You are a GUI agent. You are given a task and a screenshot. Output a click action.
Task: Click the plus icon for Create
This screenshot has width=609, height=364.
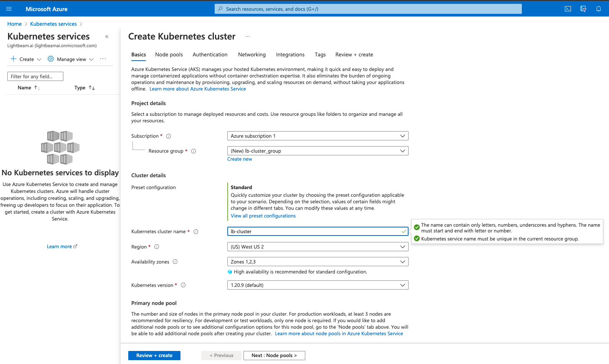coord(13,59)
